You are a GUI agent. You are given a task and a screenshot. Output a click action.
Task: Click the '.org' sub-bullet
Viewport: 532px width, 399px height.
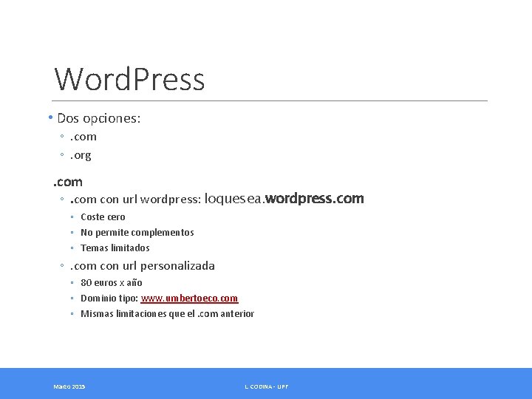coord(81,155)
